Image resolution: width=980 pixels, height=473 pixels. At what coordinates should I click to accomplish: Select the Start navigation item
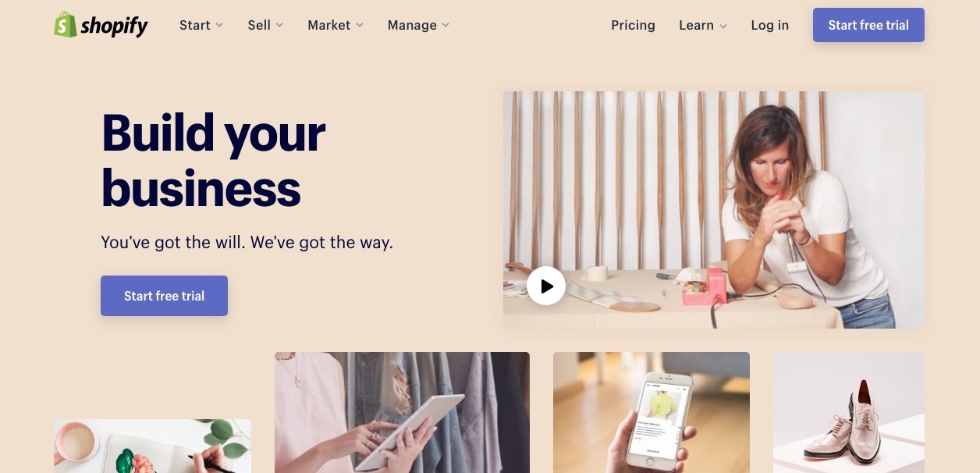[194, 25]
